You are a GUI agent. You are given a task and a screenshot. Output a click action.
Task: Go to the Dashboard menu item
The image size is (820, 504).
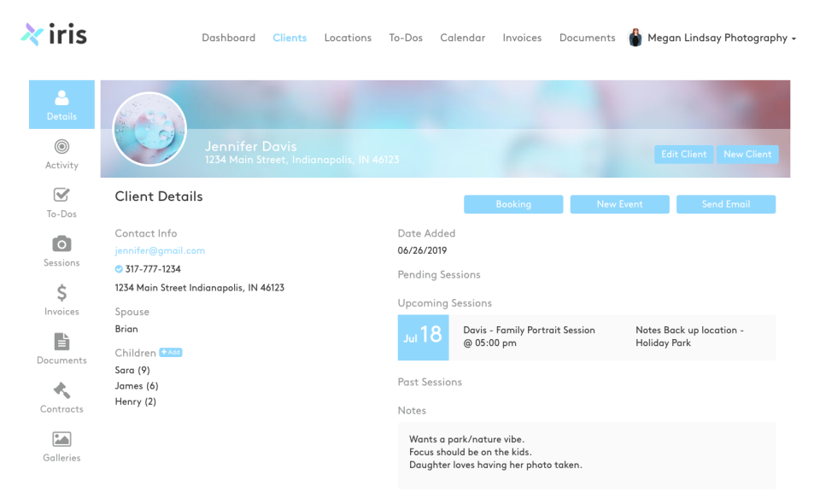point(228,38)
